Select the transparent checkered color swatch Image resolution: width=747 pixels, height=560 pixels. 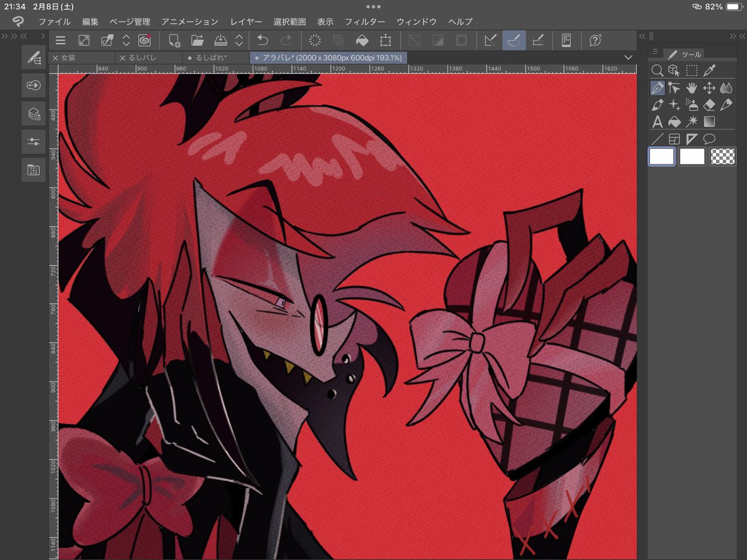(x=723, y=156)
